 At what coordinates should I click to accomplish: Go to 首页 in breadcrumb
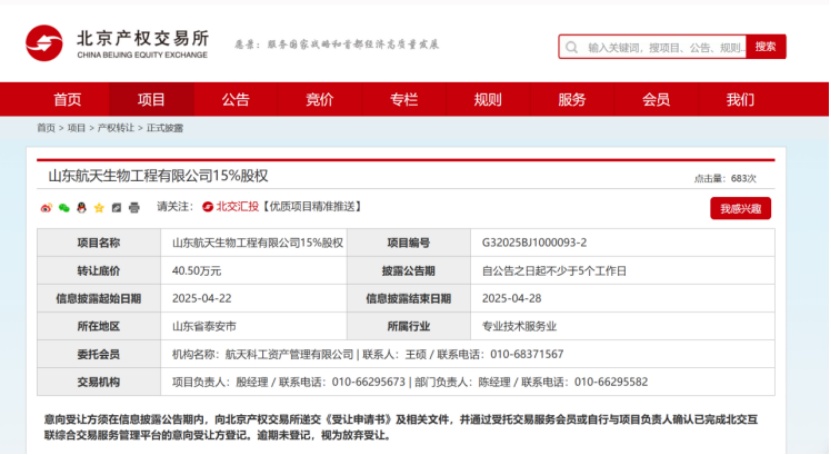coord(46,128)
